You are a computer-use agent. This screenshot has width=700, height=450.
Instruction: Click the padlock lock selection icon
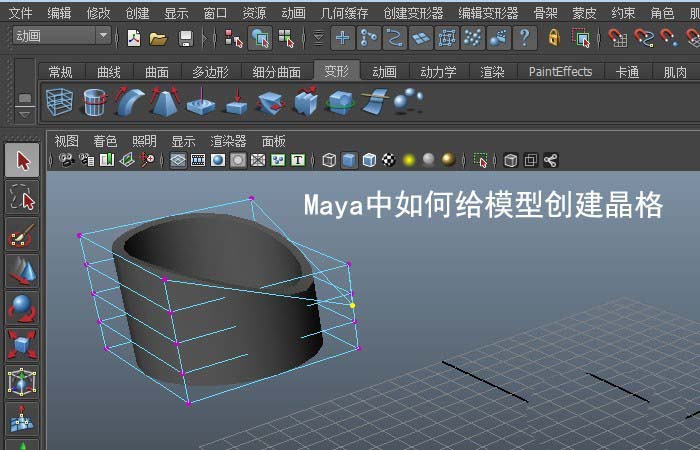554,38
